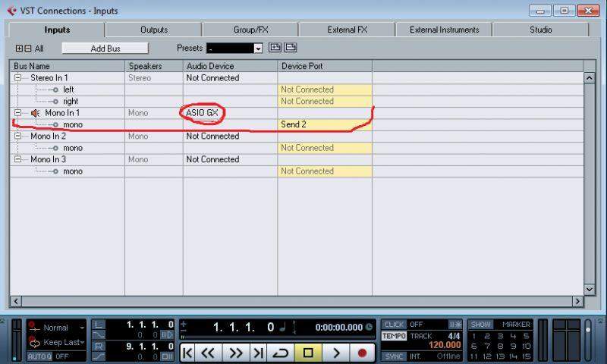This screenshot has height=364, width=607.
Task: Toggle the metronome CLICK button
Action: 394,325
